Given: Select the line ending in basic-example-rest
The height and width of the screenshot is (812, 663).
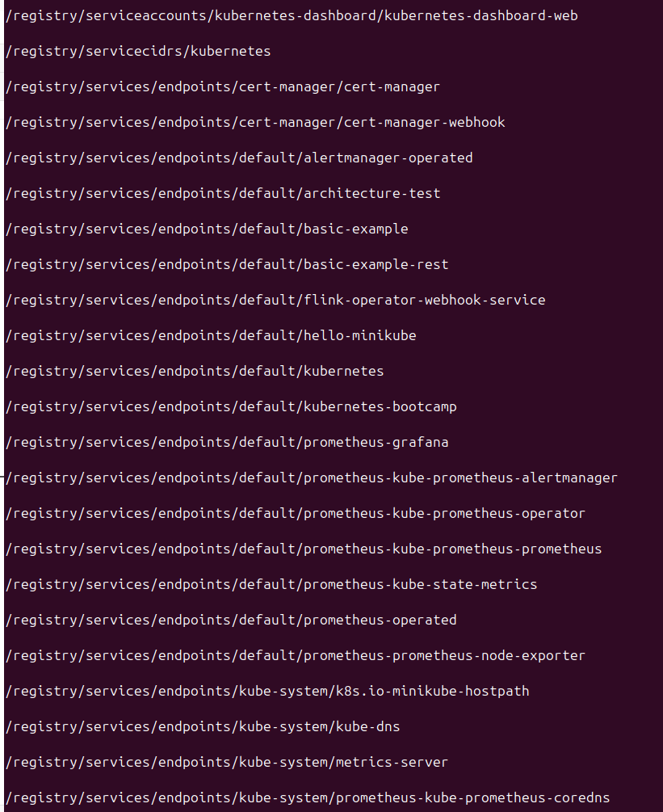Looking at the screenshot, I should (x=227, y=264).
